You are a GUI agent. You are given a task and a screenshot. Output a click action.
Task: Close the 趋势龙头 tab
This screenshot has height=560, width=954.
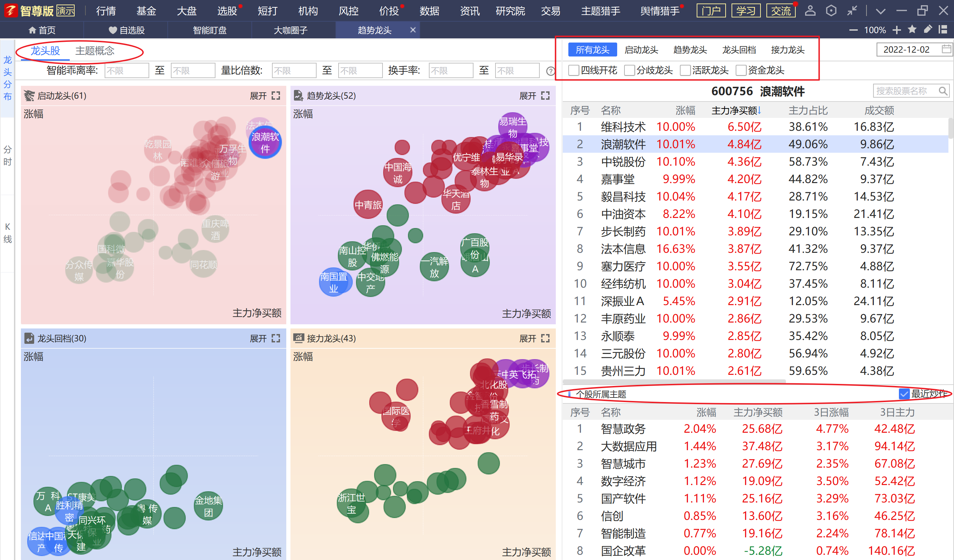tap(412, 30)
